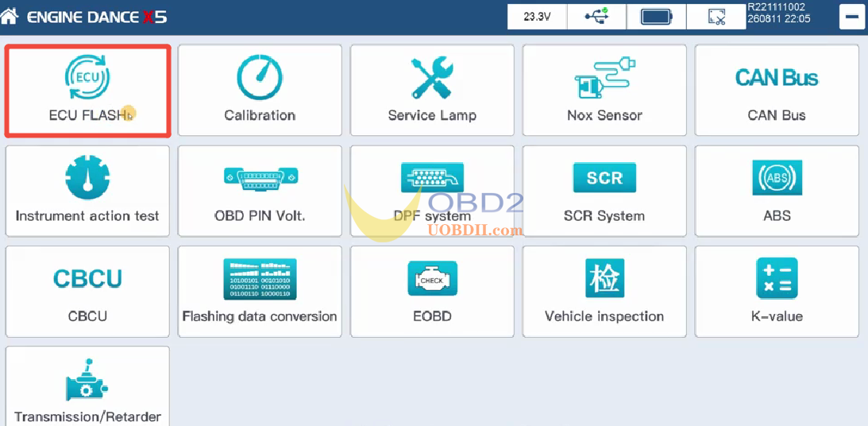Open Flashing data conversion
Image resolution: width=868 pixels, height=426 pixels.
coord(260,292)
